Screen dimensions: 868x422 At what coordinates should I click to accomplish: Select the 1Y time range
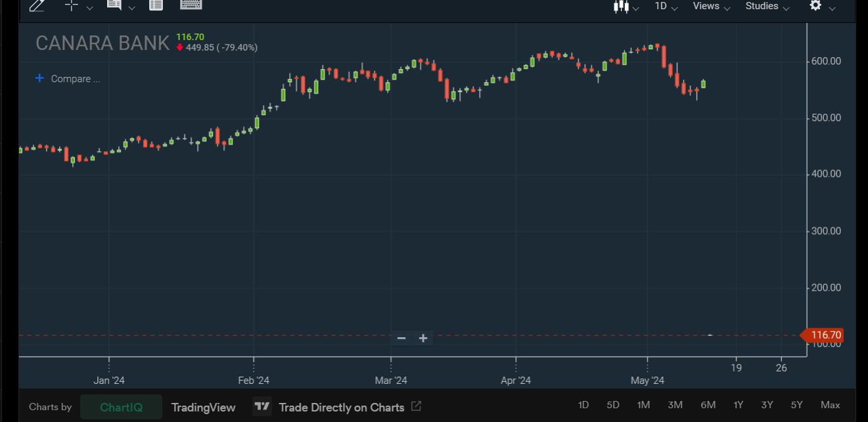click(x=739, y=405)
